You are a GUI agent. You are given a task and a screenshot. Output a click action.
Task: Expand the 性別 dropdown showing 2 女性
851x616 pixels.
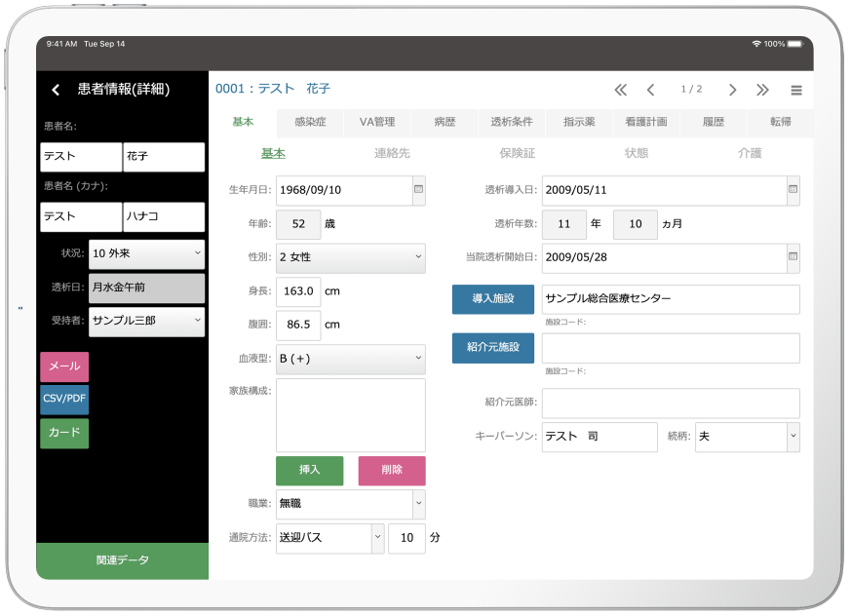coord(351,257)
